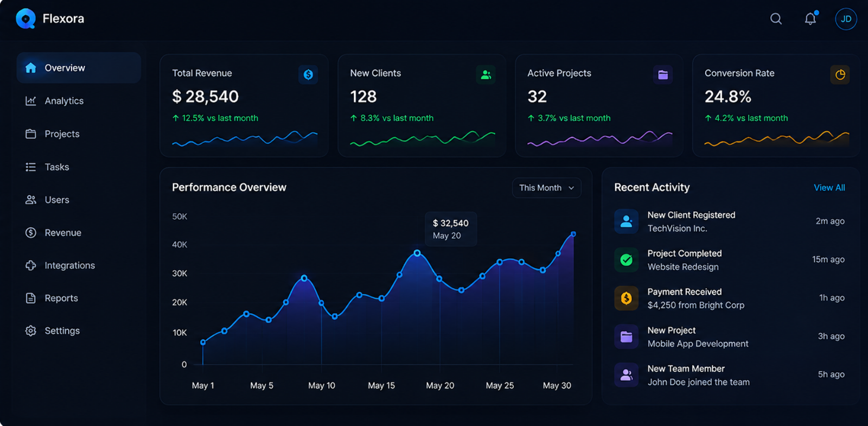Image resolution: width=868 pixels, height=426 pixels.
Task: Select the May 1 chart data point
Action: click(203, 342)
